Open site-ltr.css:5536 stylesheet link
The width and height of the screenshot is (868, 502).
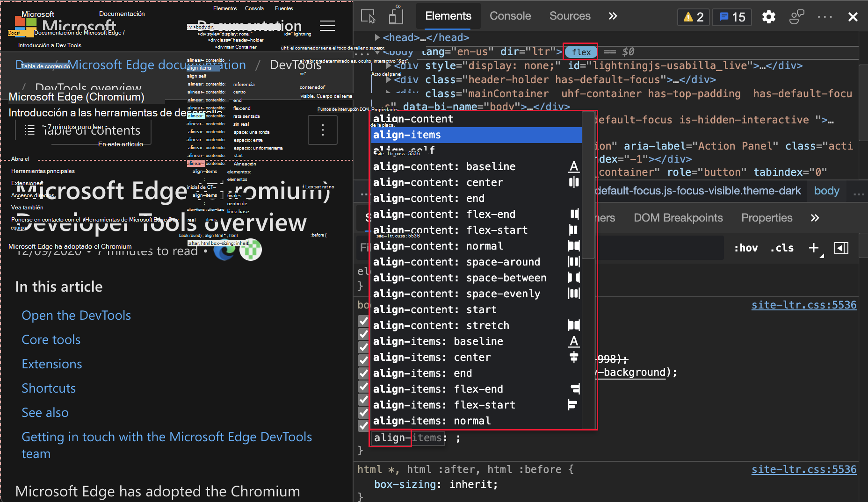803,304
